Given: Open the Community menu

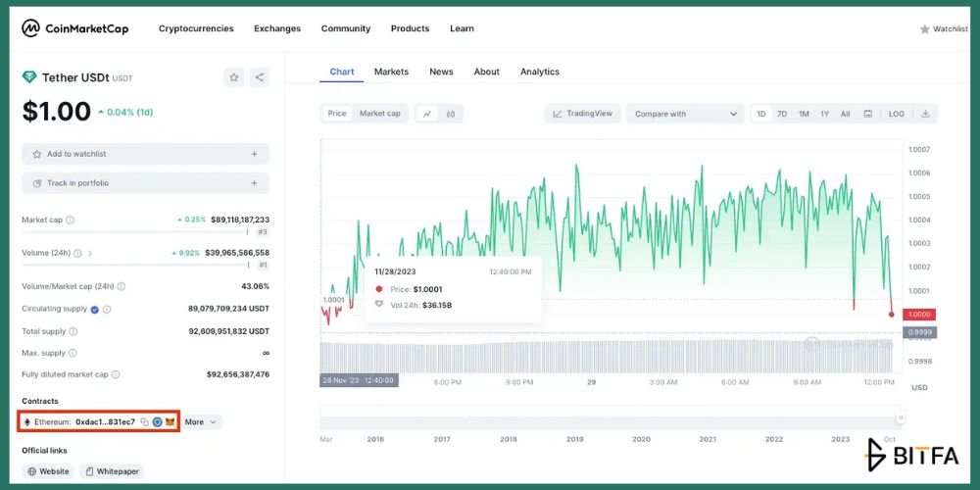Looking at the screenshot, I should [346, 28].
